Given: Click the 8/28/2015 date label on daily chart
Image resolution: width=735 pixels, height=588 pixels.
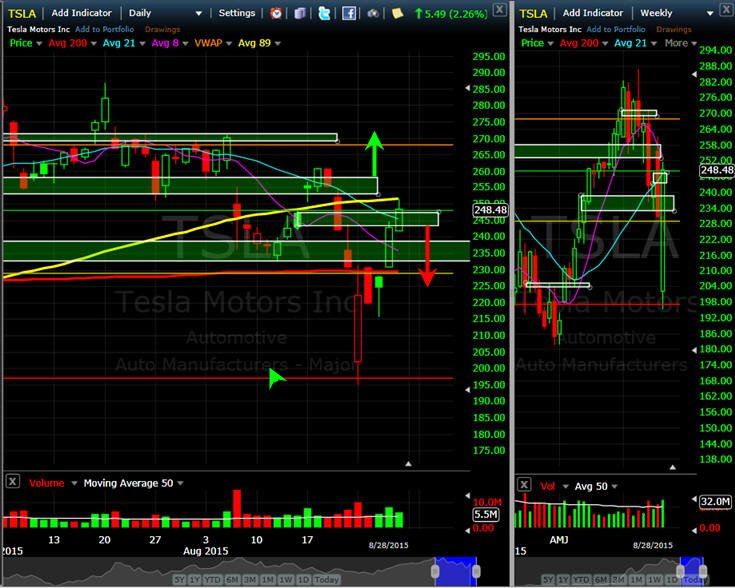Looking at the screenshot, I should click(x=388, y=545).
